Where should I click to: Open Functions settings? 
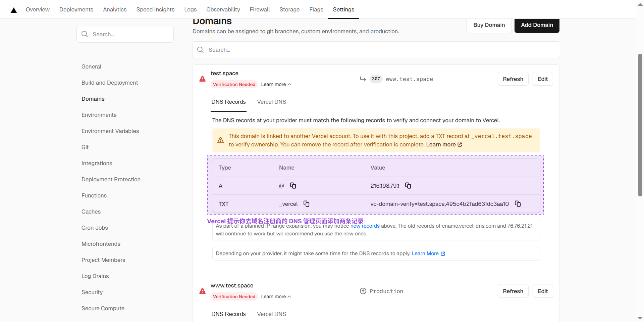(x=94, y=195)
